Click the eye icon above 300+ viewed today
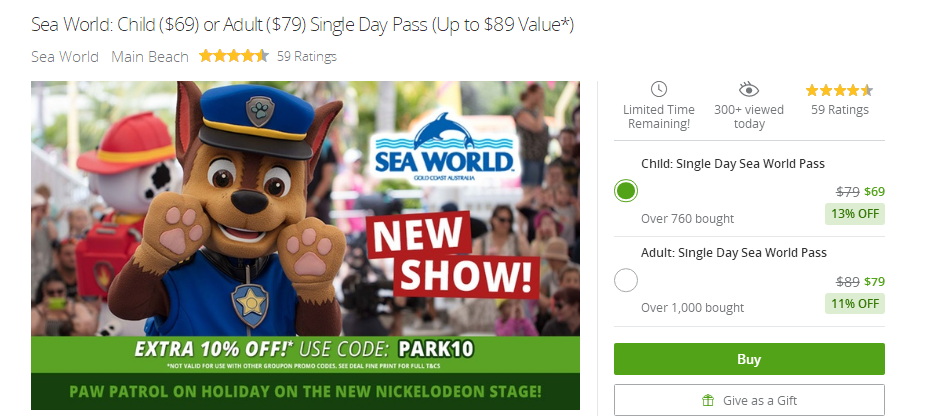The height and width of the screenshot is (416, 938). pos(748,90)
